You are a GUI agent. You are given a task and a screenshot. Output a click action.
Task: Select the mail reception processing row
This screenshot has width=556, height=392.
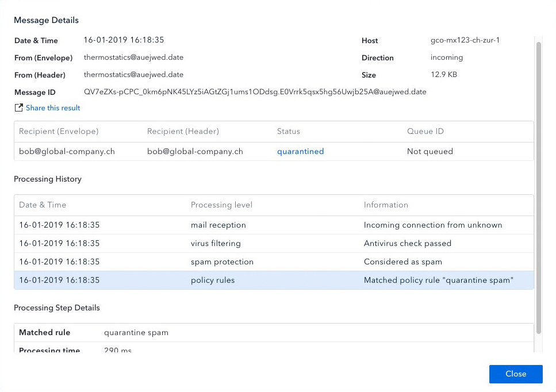[x=274, y=225]
